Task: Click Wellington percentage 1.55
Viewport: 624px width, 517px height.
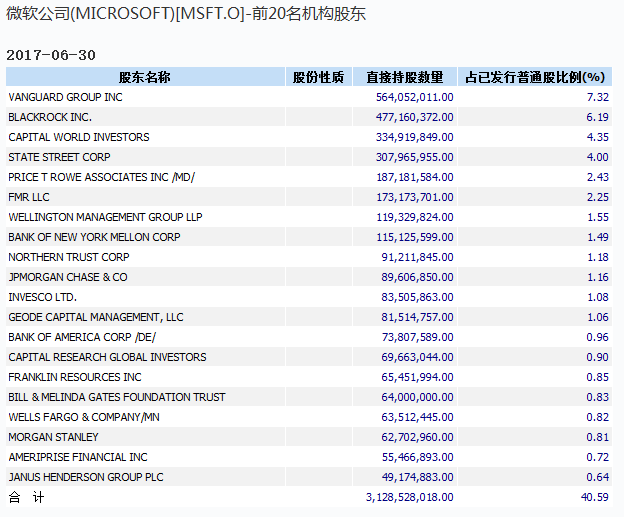Action: [598, 217]
